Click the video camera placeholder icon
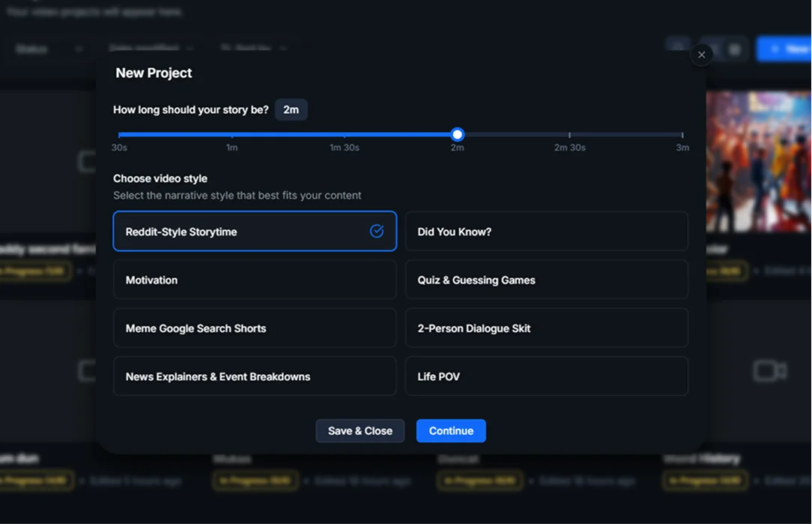The width and height of the screenshot is (812, 524). [769, 371]
